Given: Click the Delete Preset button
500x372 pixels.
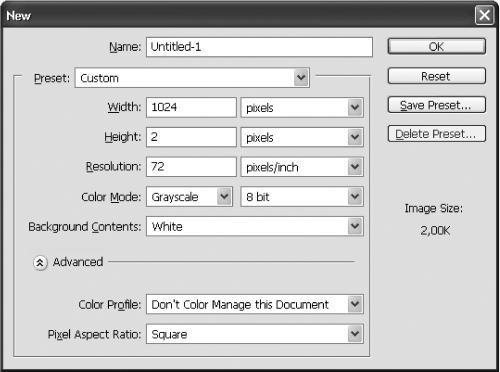Looking at the screenshot, I should point(437,134).
